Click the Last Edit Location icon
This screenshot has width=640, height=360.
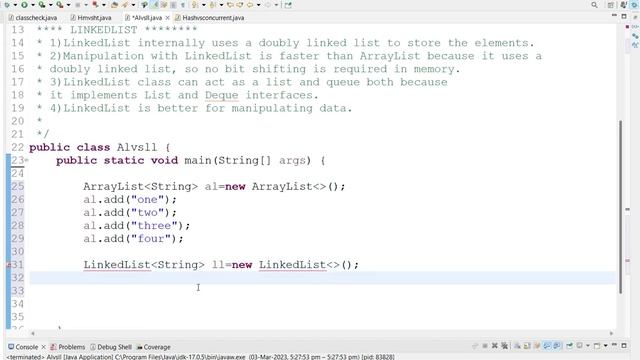click(230, 5)
